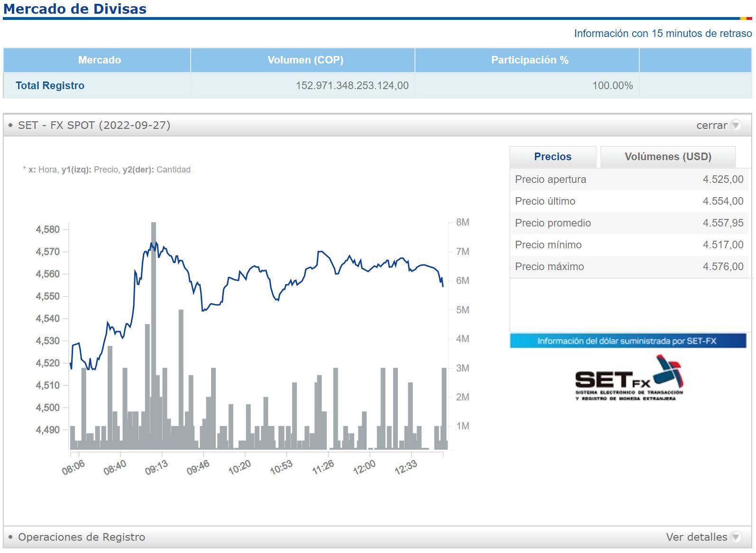756x553 pixels.
Task: Collapse the chart panel via cerrar
Action: pyautogui.click(x=711, y=125)
